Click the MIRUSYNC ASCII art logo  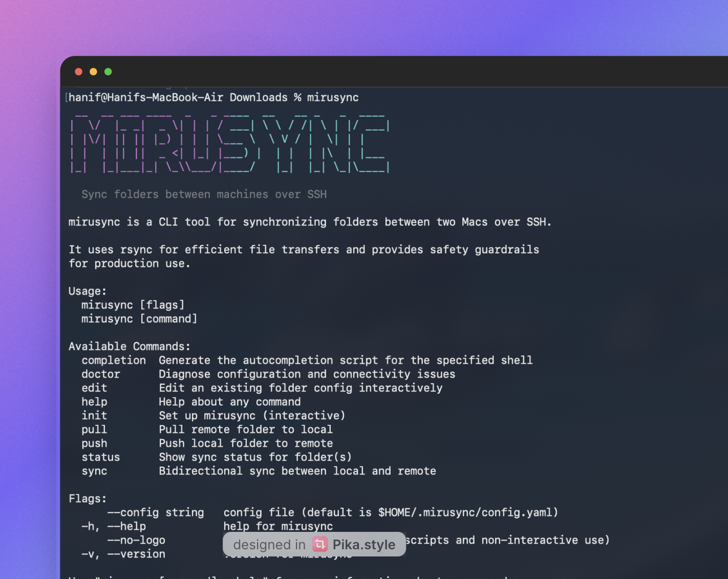(x=230, y=144)
